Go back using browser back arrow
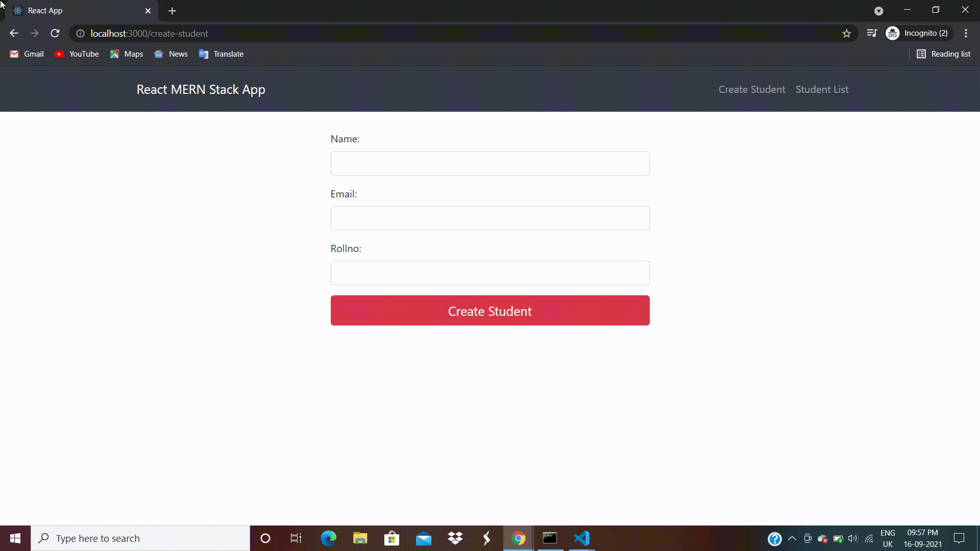 [x=14, y=34]
